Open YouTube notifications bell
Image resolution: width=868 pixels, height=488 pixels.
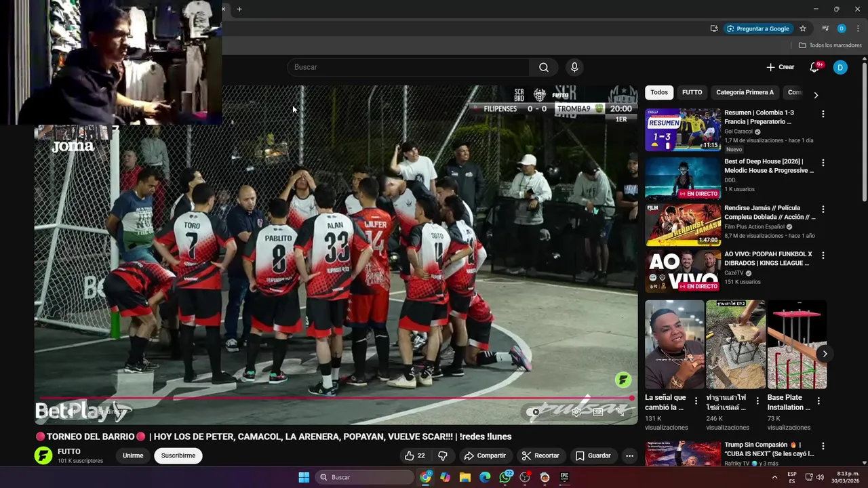(814, 67)
